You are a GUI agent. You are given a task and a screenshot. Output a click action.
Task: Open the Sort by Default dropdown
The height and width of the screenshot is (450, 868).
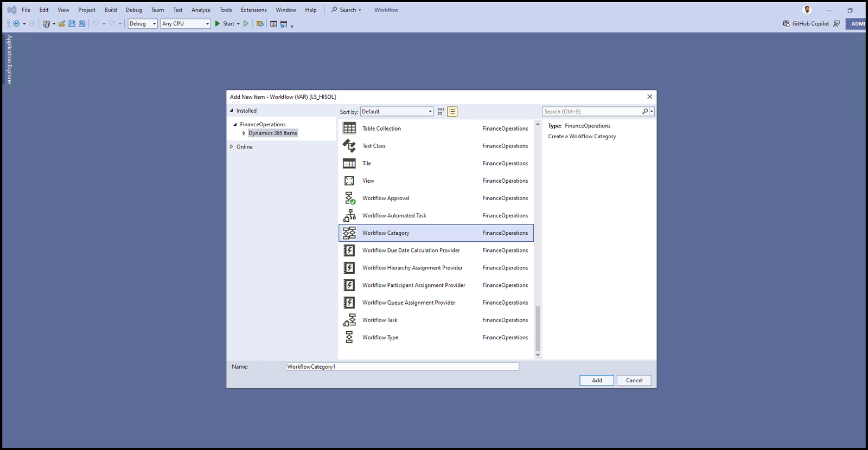(397, 111)
